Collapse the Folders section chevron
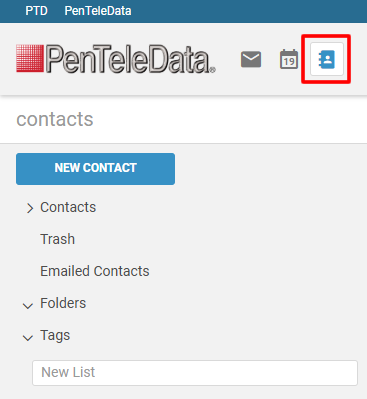The image size is (367, 399). point(28,305)
